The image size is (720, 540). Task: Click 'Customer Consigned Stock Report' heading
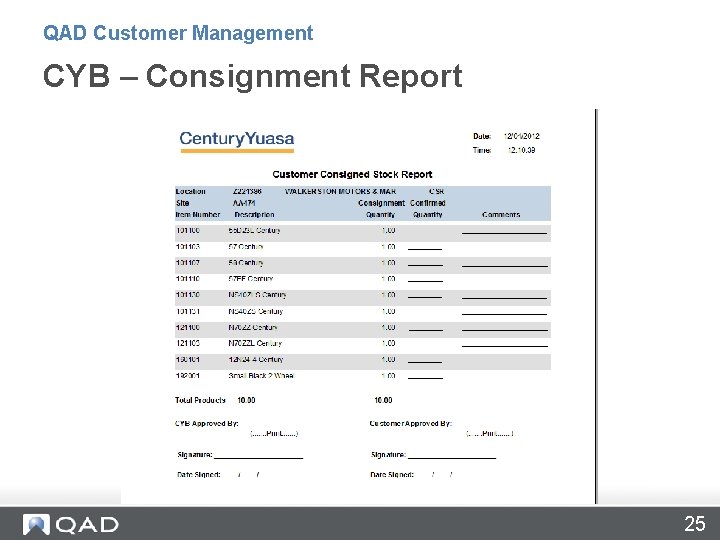coord(352,174)
